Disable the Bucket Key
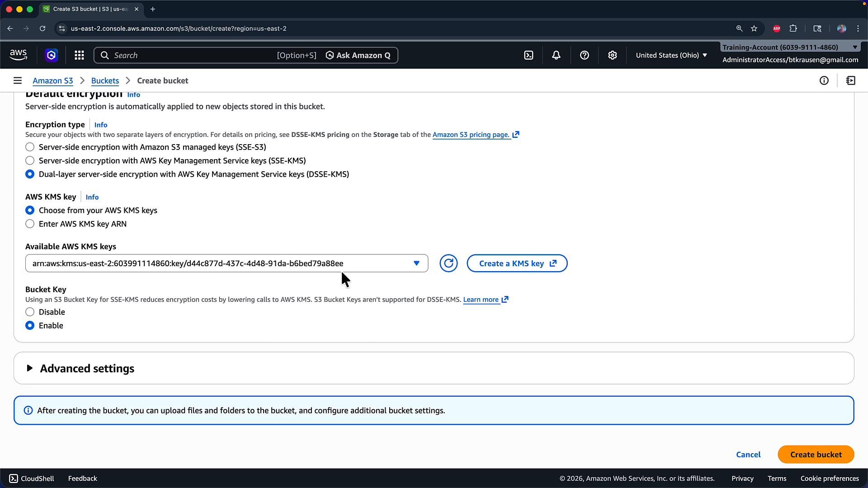The image size is (868, 488). pos(30,312)
